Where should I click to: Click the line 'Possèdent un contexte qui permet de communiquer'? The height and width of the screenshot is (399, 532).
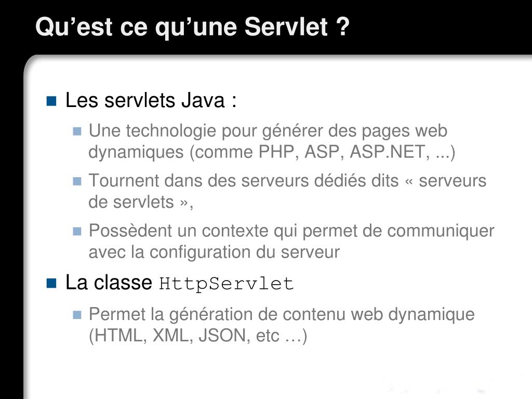[x=291, y=231]
